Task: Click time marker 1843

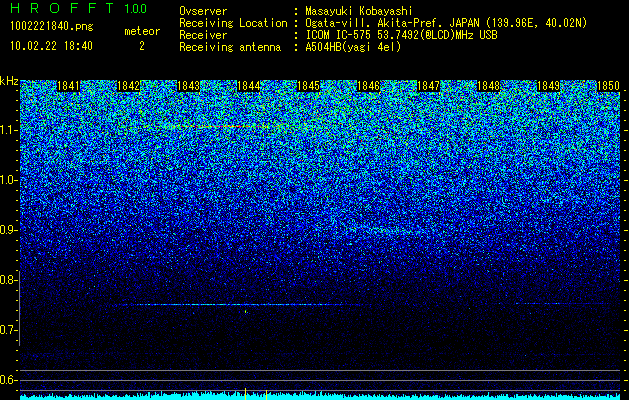Action: (x=188, y=86)
